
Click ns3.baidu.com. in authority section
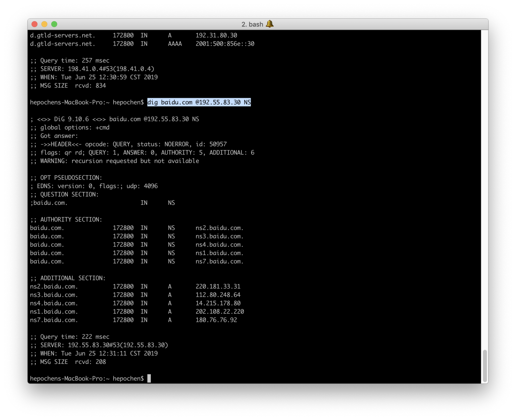[x=220, y=236]
